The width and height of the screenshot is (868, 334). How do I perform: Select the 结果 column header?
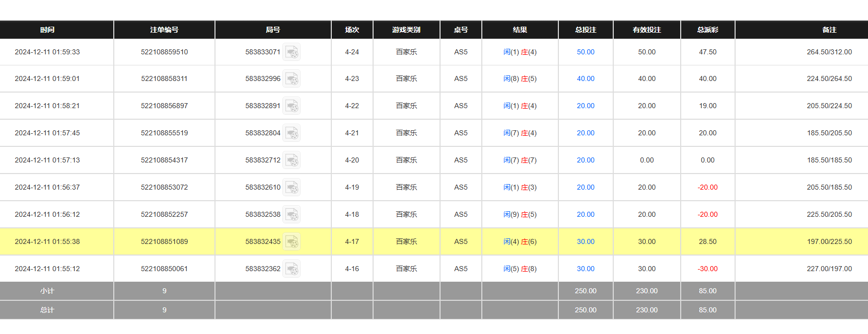point(520,30)
